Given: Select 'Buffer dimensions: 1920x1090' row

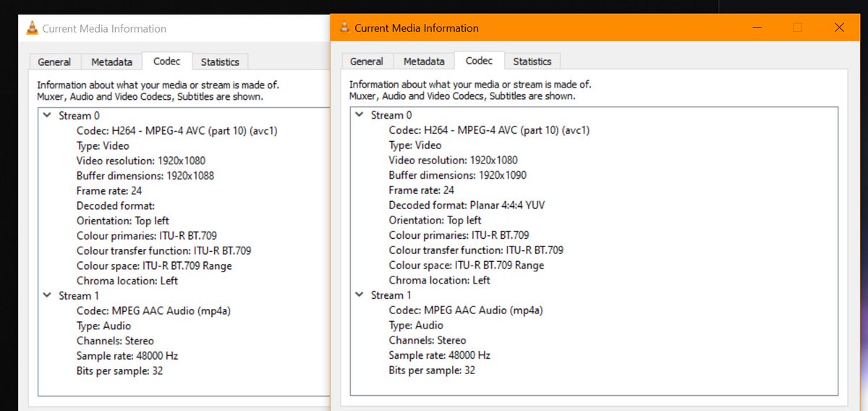Looking at the screenshot, I should pos(458,175).
